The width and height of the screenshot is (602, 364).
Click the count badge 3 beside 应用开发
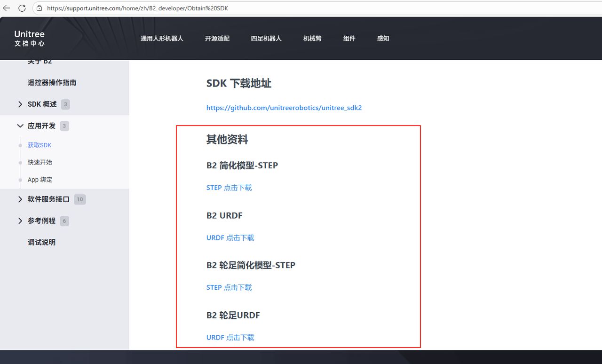point(64,126)
